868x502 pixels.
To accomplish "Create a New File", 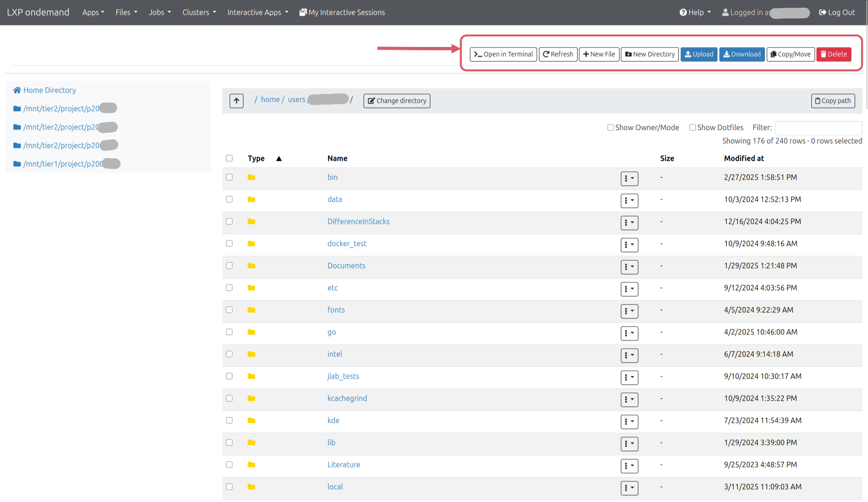I will tap(599, 54).
